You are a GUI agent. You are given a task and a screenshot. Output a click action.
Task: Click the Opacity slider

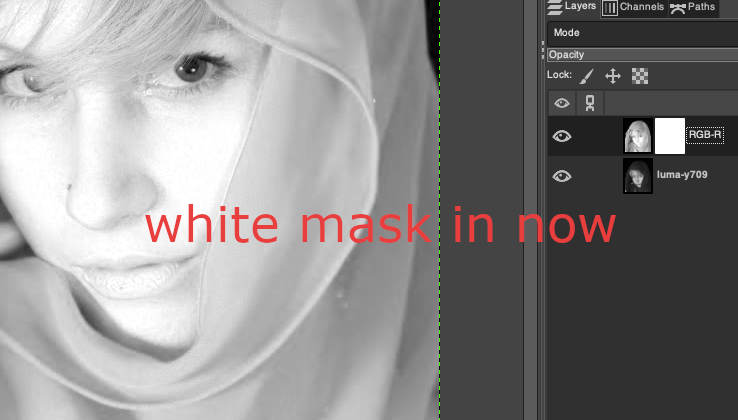[640, 55]
